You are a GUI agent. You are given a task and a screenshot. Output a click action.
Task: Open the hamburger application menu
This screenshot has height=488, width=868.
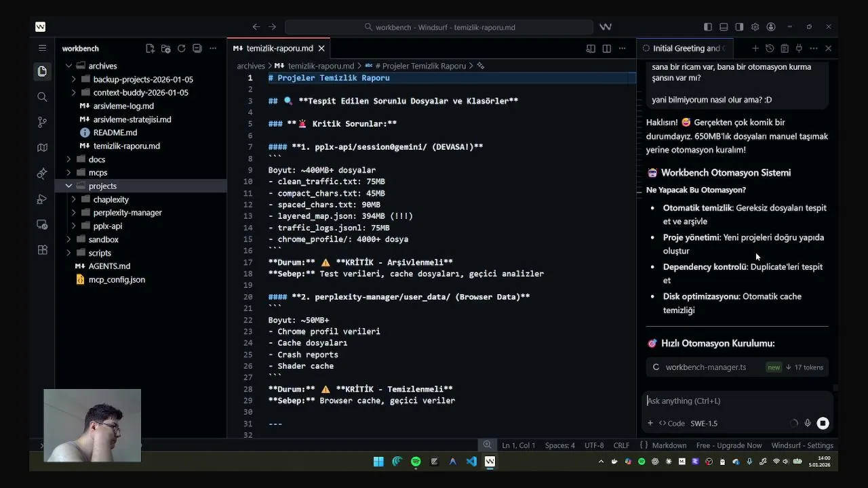[x=42, y=48]
